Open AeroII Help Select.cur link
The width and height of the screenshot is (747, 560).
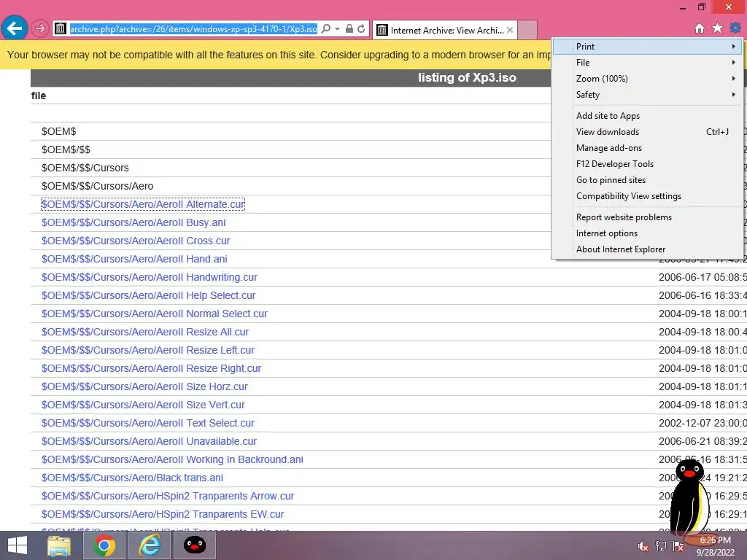pos(148,296)
